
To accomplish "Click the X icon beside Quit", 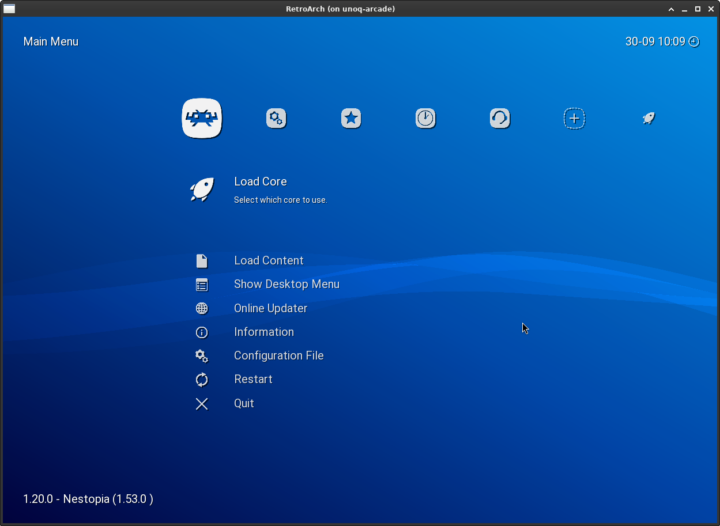I will [x=202, y=404].
